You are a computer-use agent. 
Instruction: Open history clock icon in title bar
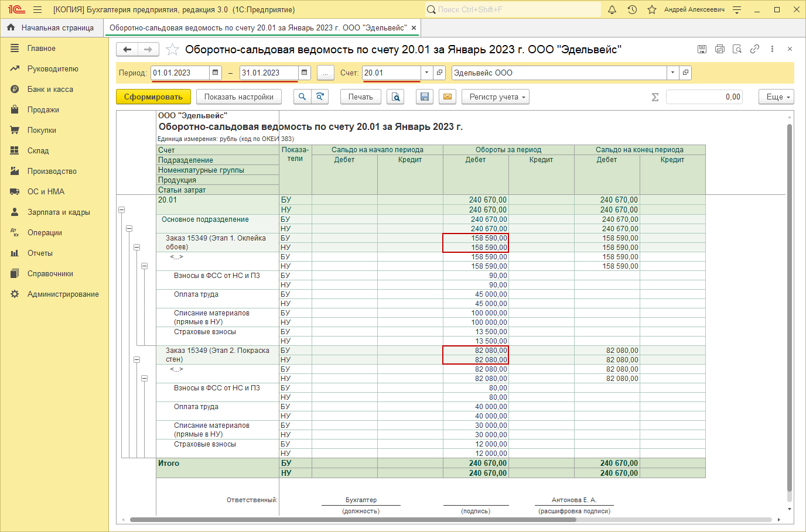click(x=632, y=10)
